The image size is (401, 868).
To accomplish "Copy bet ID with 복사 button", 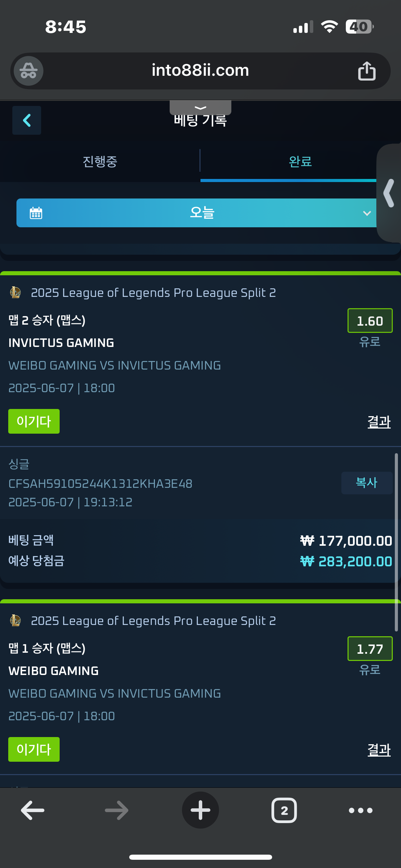I will click(367, 483).
